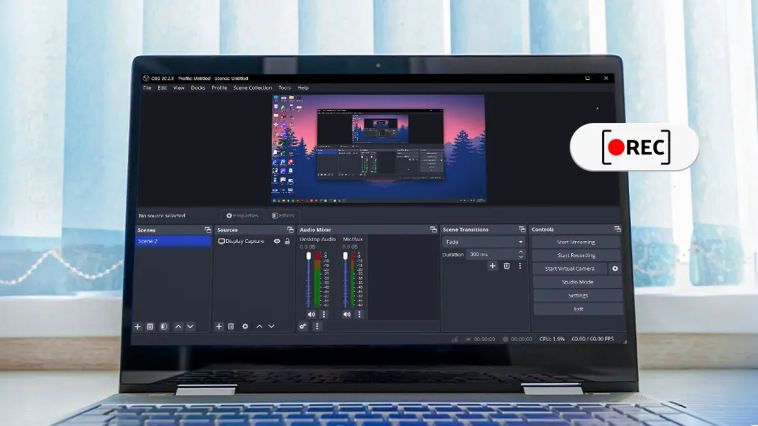Move scene down in Scenes panel

pos(190,327)
